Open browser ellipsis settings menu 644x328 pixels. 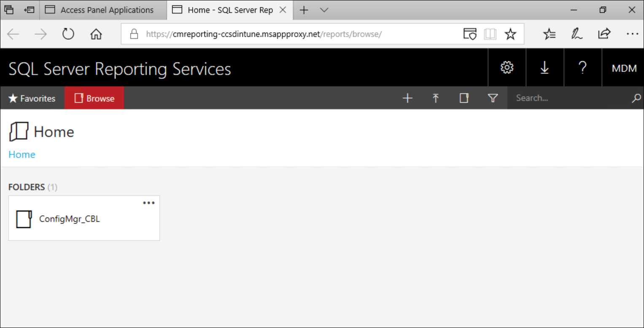pos(632,34)
